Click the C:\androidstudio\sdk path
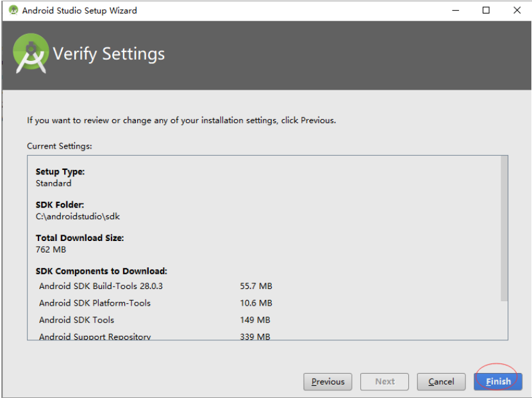This screenshot has width=532, height=398. pos(78,217)
